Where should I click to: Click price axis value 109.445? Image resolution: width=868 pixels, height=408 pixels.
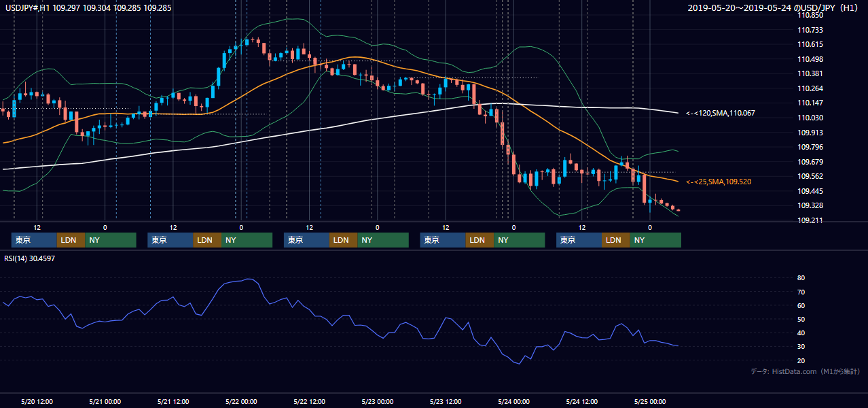[x=810, y=191]
